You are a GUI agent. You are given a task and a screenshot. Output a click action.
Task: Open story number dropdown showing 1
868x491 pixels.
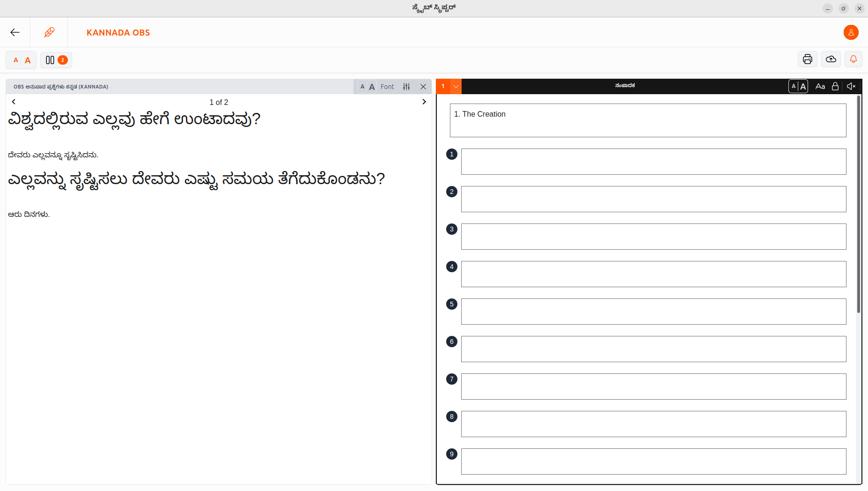456,86
